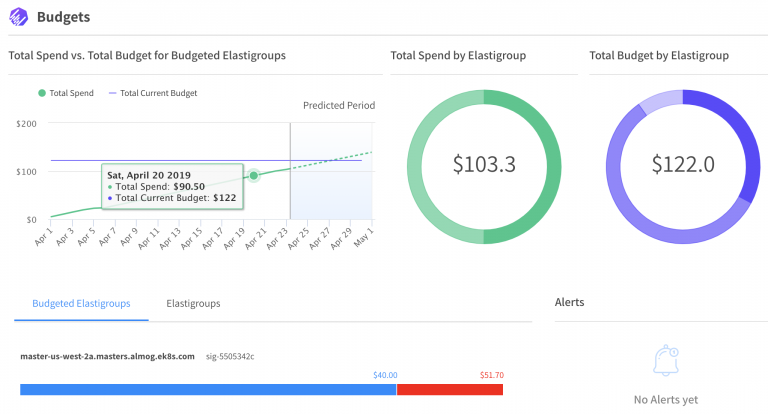Click the $122.0 total budget value

[683, 164]
